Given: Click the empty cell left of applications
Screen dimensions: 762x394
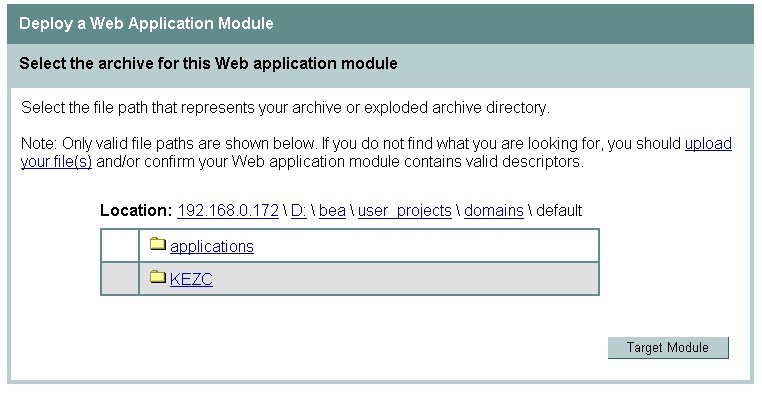Looking at the screenshot, I should pos(120,246).
